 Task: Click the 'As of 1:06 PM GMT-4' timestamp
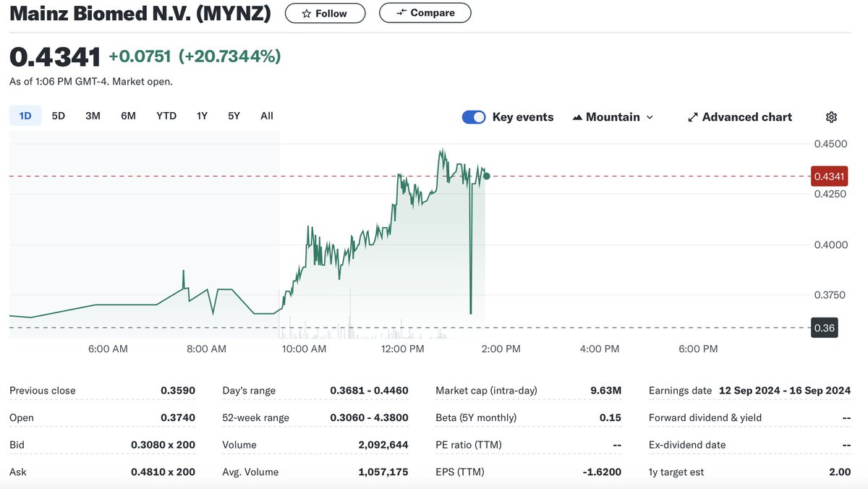(59, 82)
